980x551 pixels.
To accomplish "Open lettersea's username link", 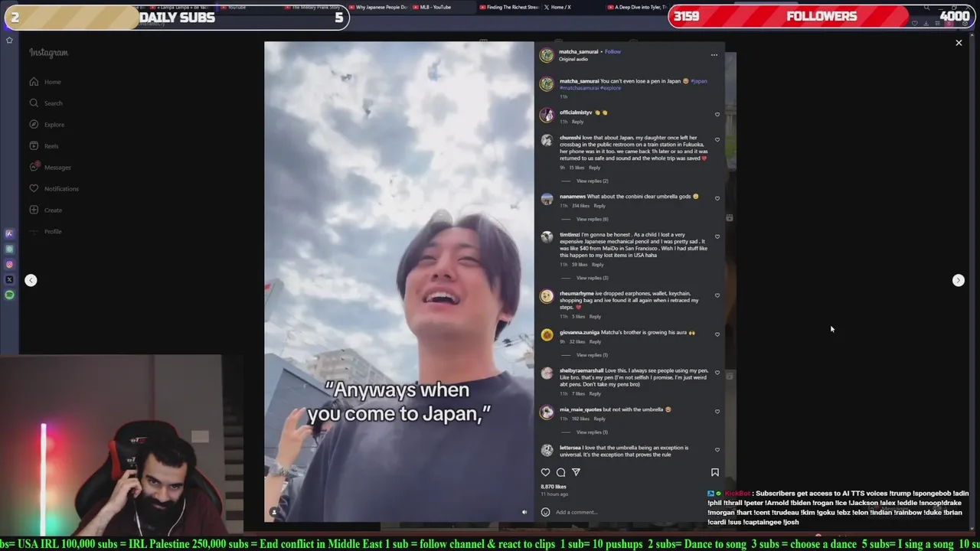I will pyautogui.click(x=570, y=448).
